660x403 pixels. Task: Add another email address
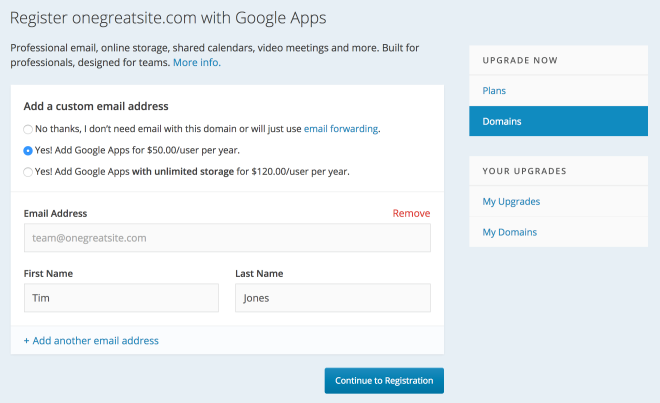click(x=91, y=340)
